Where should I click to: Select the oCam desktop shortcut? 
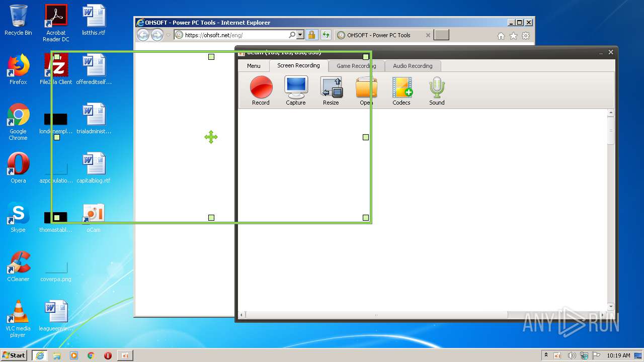94,217
